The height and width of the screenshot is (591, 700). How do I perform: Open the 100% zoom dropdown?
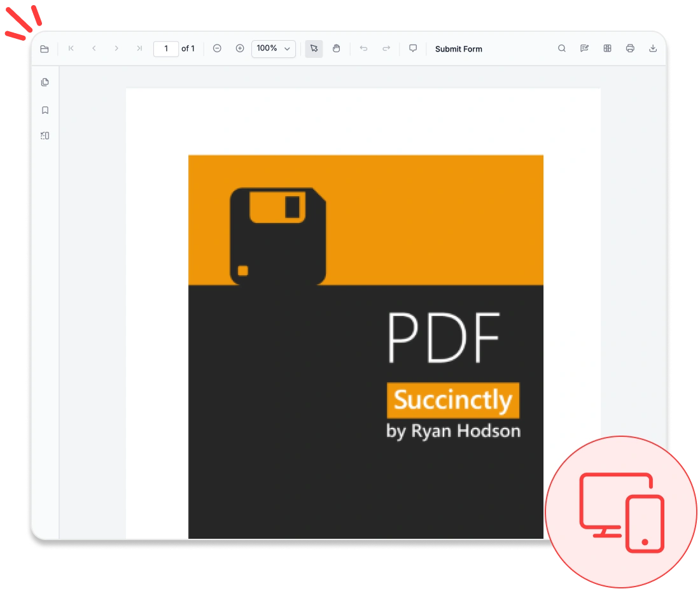tap(274, 48)
